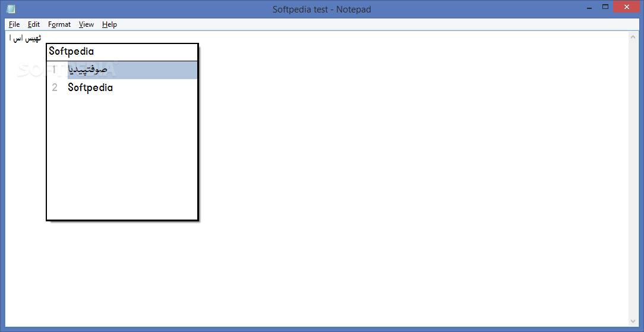Click the scroll down arrow of the text area
Image resolution: width=644 pixels, height=332 pixels.
coord(633,321)
